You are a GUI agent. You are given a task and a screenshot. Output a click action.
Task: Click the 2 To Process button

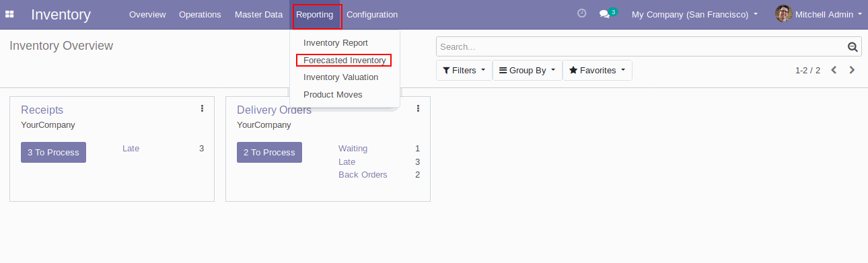[x=269, y=152]
